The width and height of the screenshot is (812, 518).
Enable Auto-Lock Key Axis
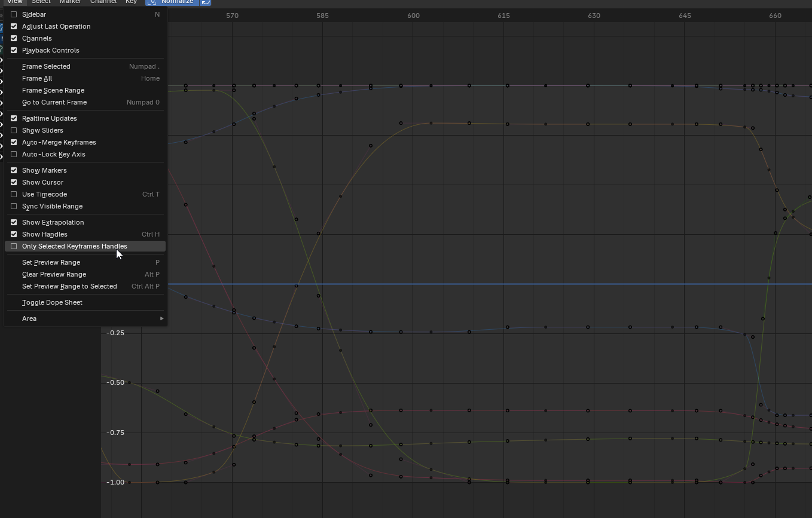point(14,154)
